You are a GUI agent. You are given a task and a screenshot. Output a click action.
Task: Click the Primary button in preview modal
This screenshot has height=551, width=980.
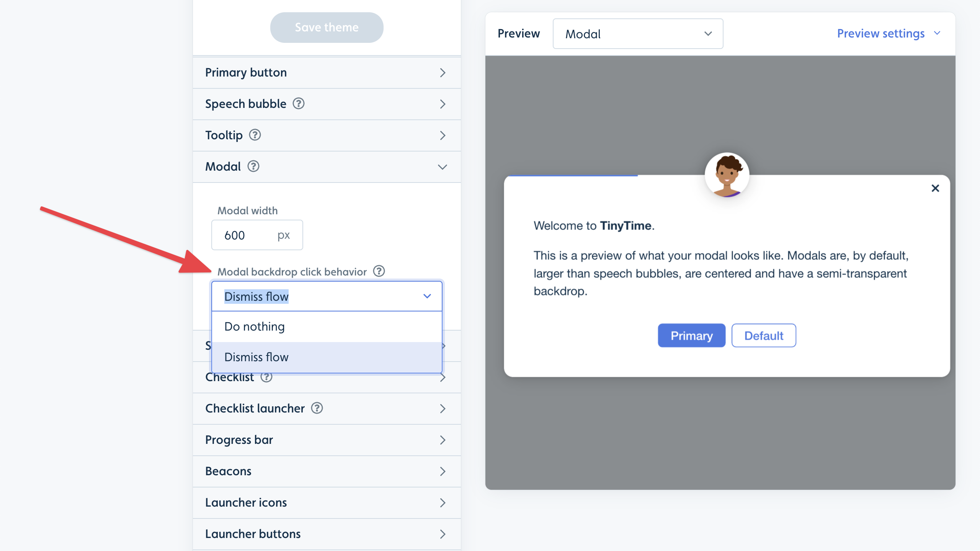691,336
